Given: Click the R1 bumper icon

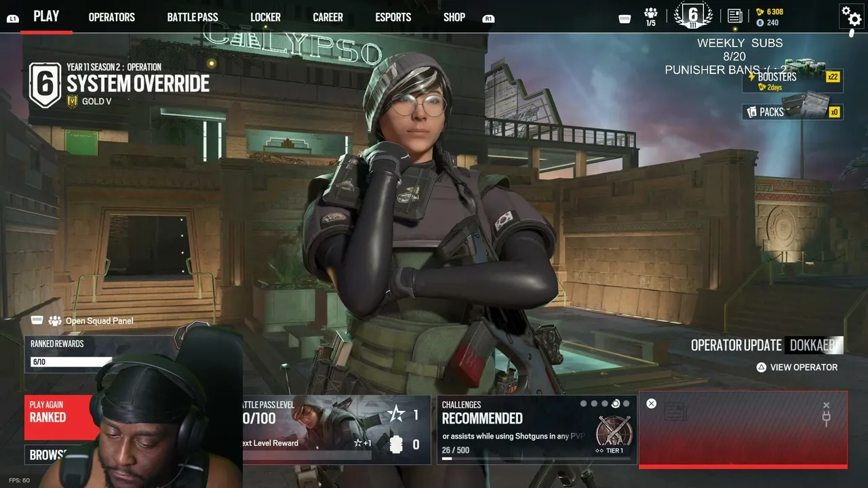Looking at the screenshot, I should [x=488, y=19].
